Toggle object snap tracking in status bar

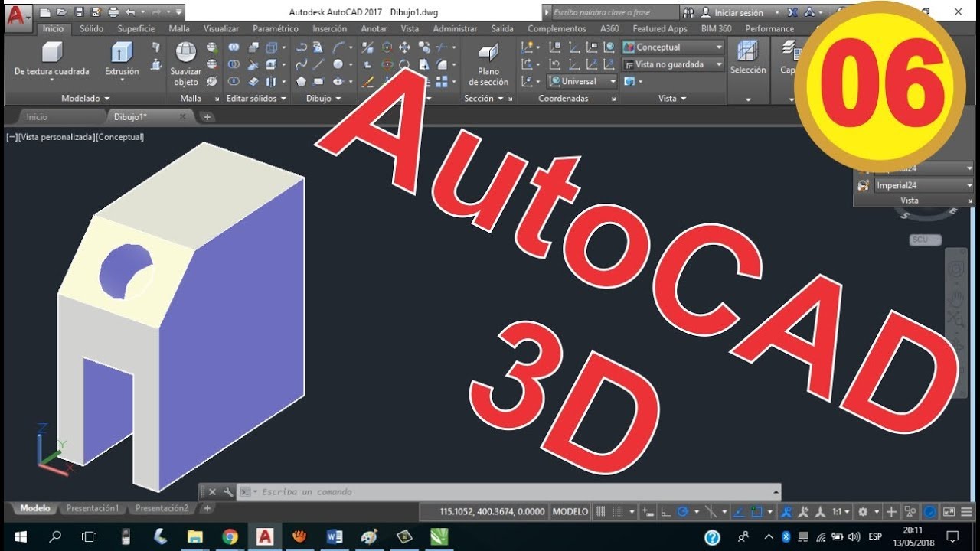[x=739, y=511]
